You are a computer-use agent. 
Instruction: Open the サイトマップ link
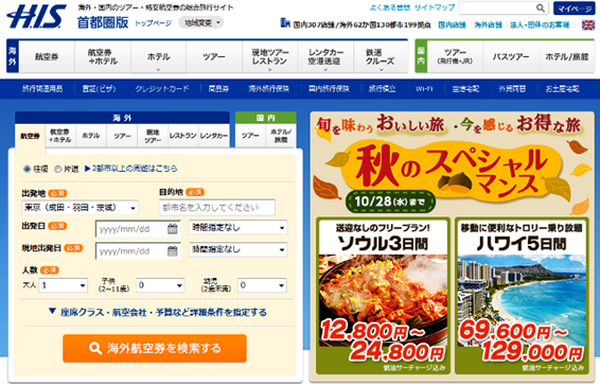(434, 8)
